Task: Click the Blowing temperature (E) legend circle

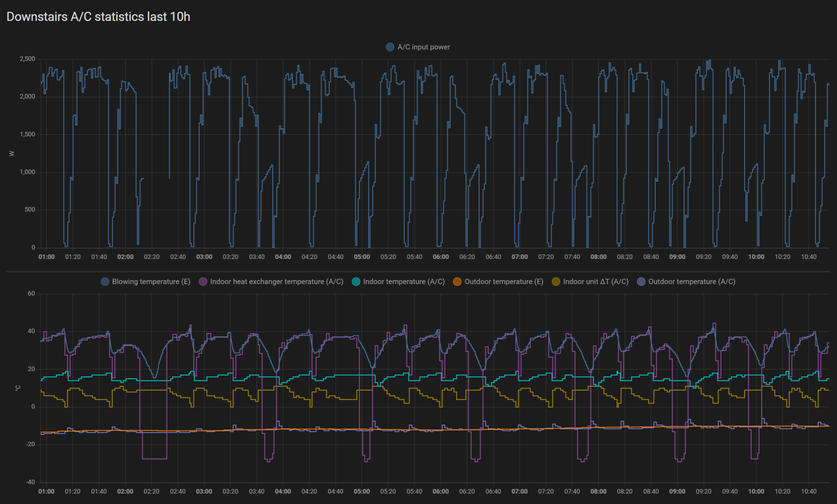Action: click(105, 282)
